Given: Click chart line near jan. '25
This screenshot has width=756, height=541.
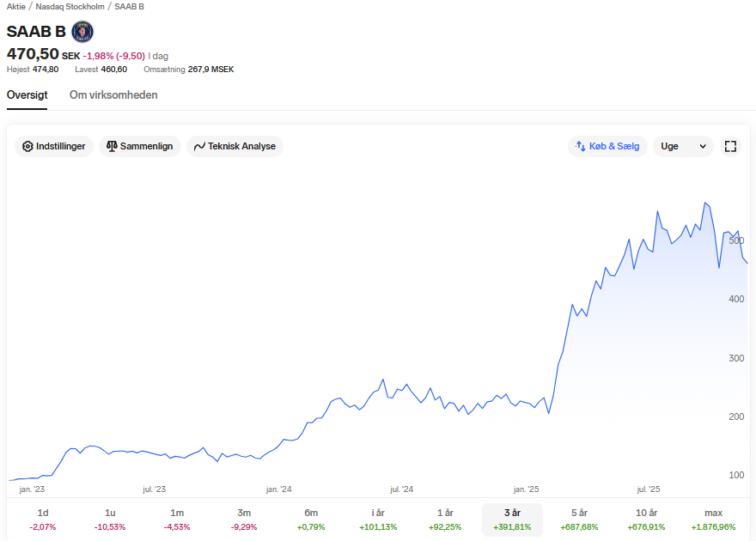Looking at the screenshot, I should point(526,402).
